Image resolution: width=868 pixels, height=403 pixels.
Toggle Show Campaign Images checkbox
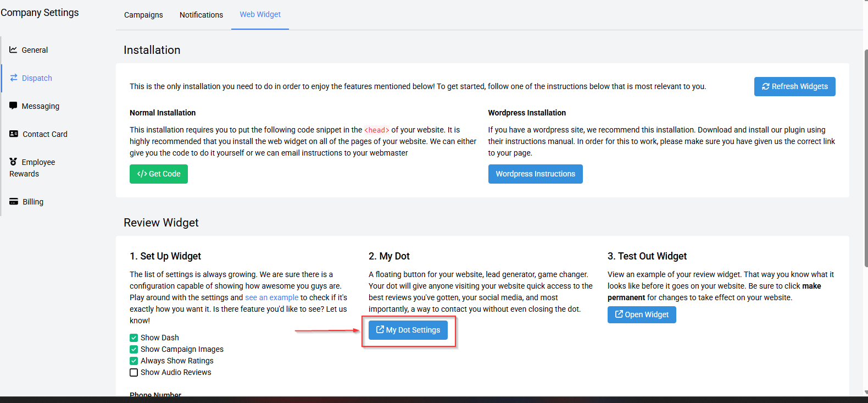click(x=133, y=349)
